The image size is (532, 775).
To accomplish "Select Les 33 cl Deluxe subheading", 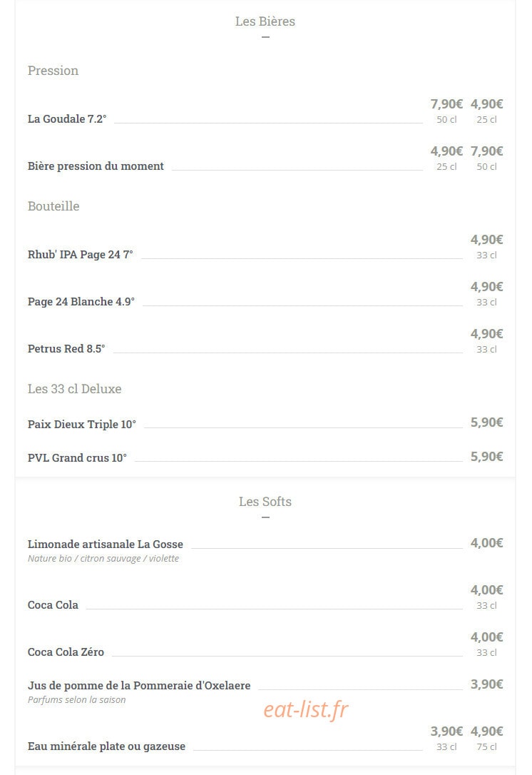I will [x=75, y=389].
